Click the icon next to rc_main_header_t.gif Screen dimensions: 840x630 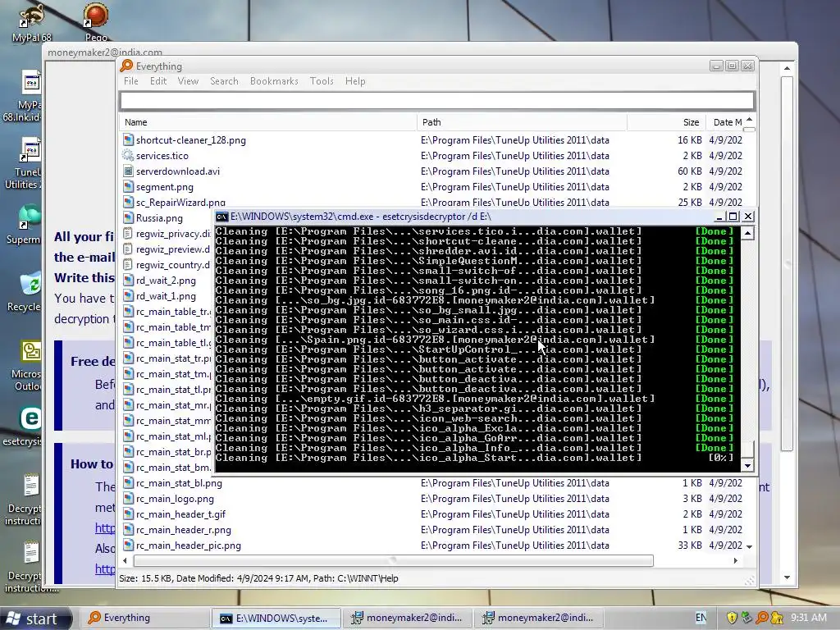pyautogui.click(x=128, y=514)
